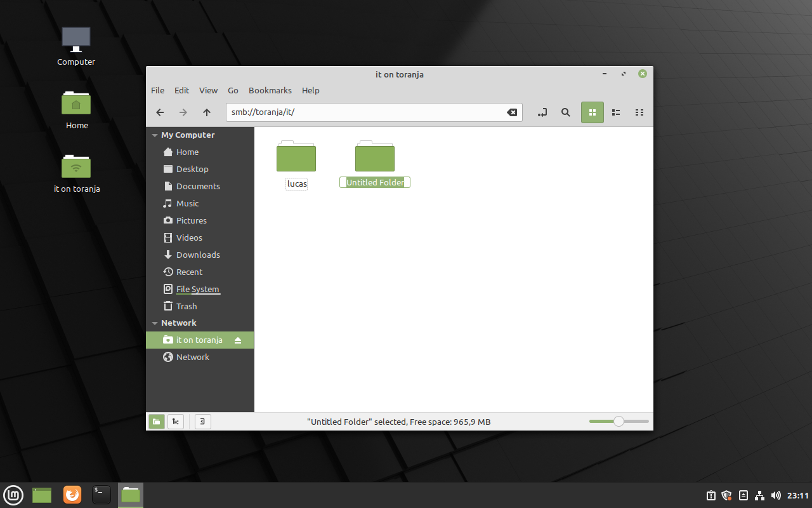
Task: Click the back navigation arrow
Action: point(160,112)
